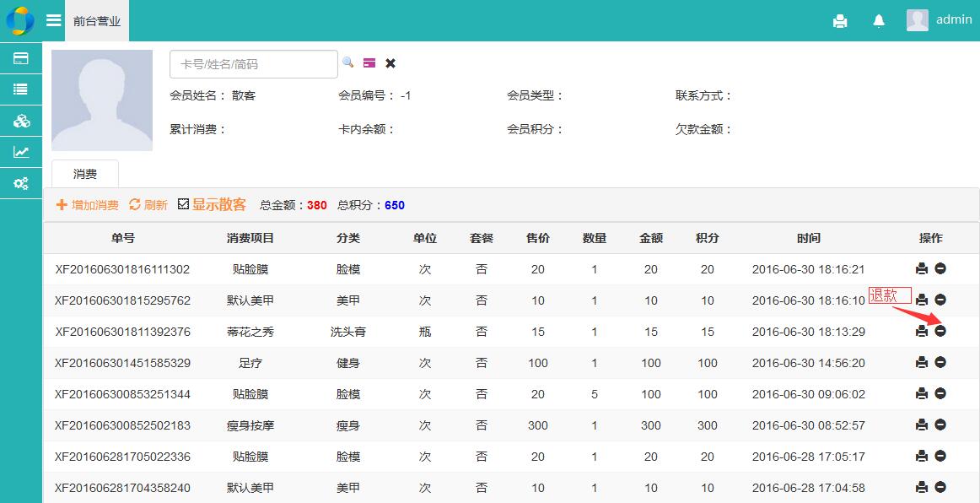Open the card icon in left sidebar
The image size is (980, 503).
click(x=21, y=58)
